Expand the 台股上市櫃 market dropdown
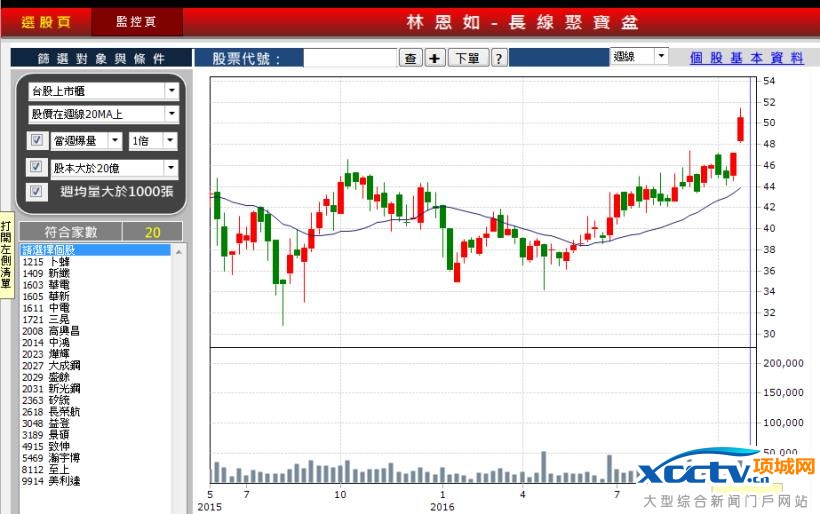 tap(171, 91)
